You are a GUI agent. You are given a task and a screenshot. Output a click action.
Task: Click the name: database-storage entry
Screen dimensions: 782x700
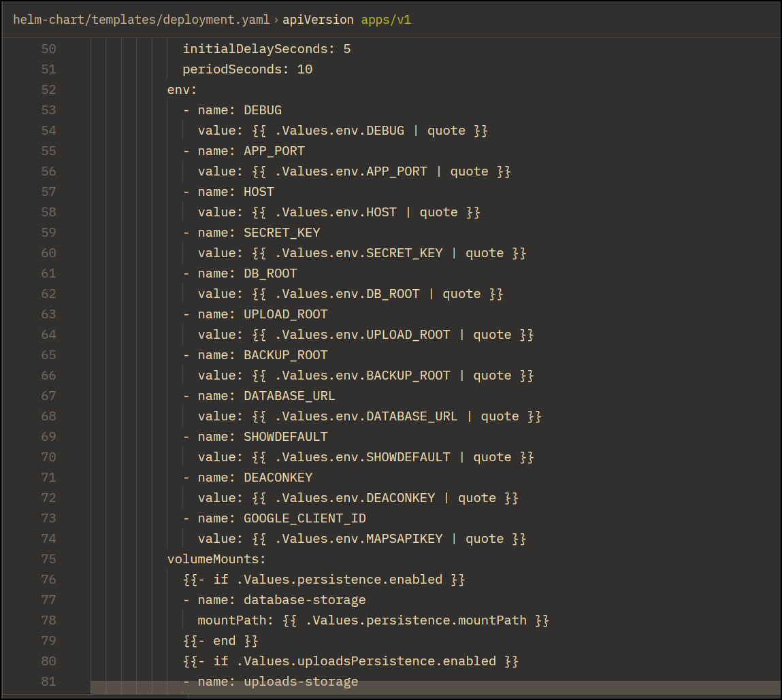(x=274, y=601)
